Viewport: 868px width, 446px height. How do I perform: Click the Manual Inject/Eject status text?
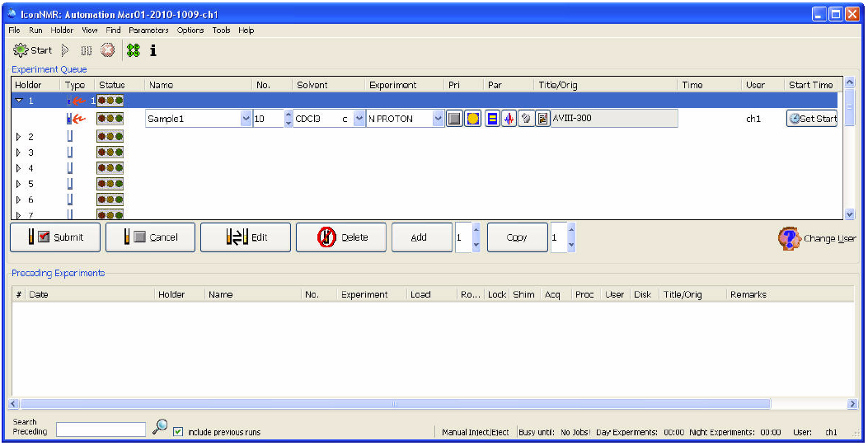(x=476, y=432)
